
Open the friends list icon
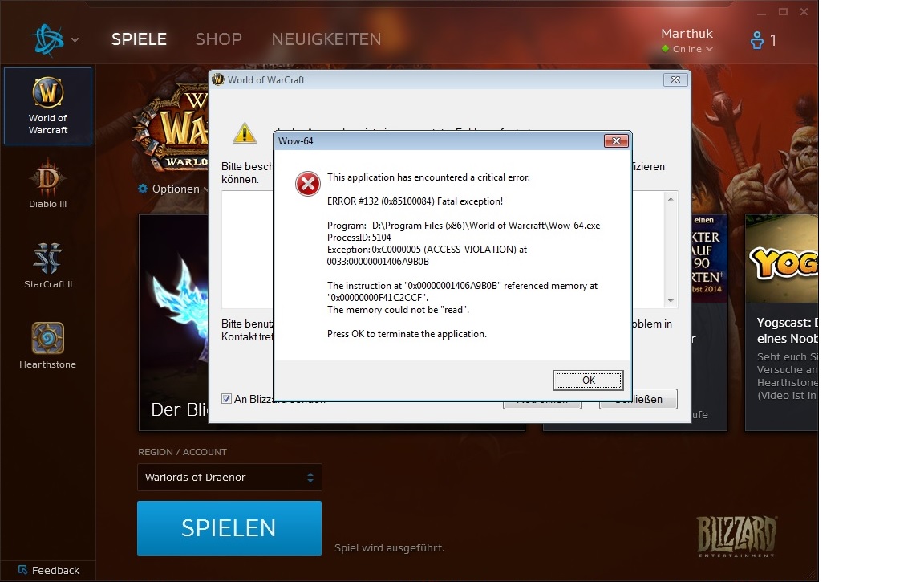[x=756, y=40]
